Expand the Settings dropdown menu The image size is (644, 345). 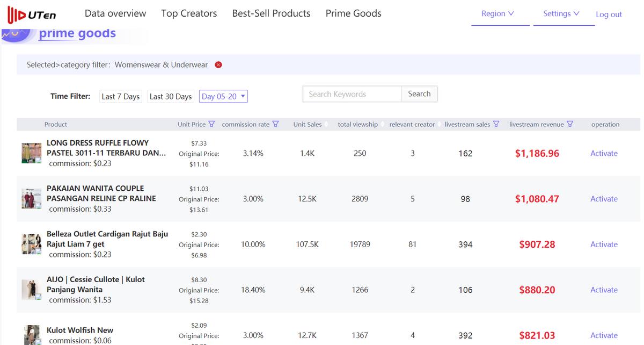(x=561, y=14)
